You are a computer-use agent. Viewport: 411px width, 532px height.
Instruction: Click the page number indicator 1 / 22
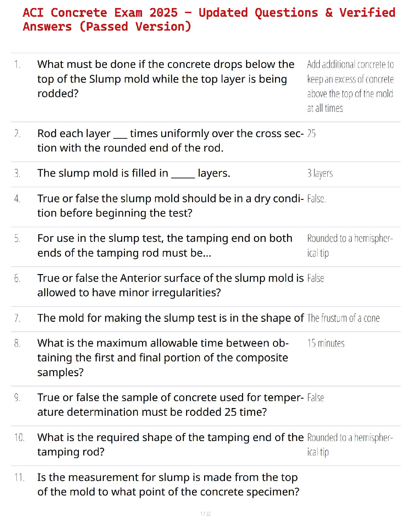click(205, 514)
